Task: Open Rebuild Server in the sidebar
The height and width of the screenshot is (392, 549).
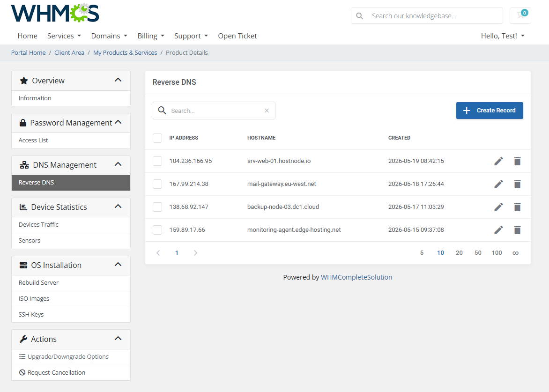Action: pyautogui.click(x=71, y=283)
